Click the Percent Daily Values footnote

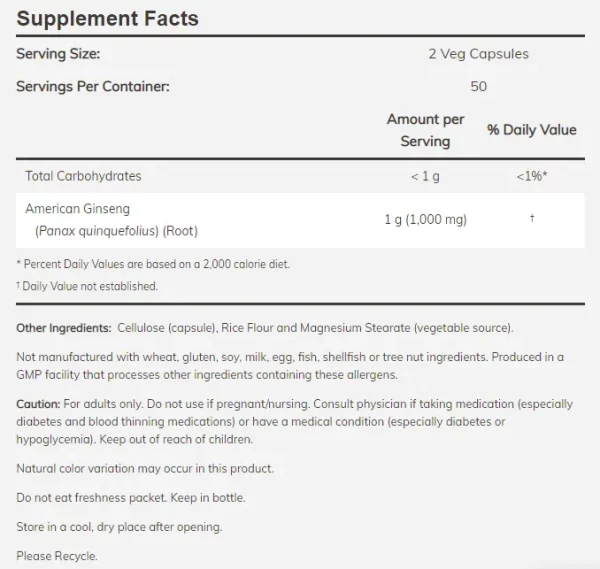tap(153, 264)
